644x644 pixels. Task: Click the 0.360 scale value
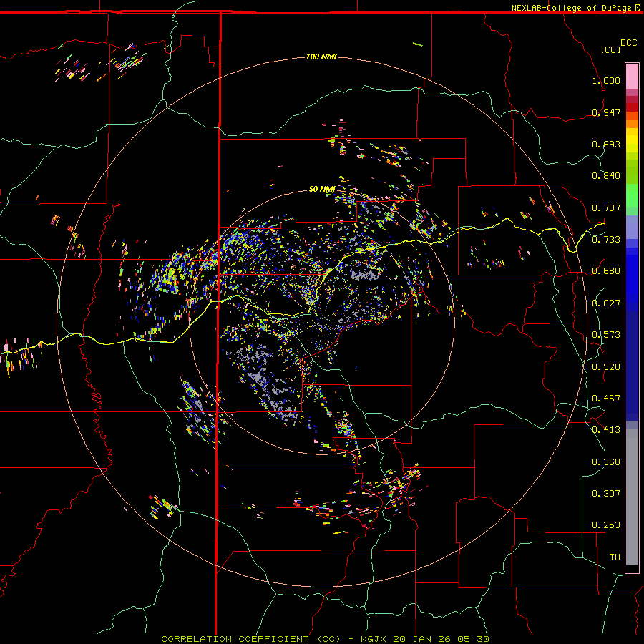click(x=606, y=462)
